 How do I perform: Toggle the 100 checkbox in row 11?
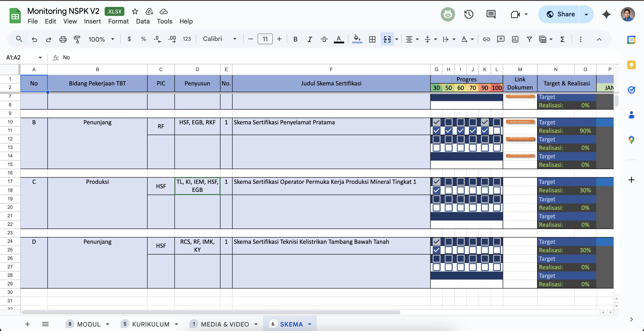pyautogui.click(x=497, y=131)
